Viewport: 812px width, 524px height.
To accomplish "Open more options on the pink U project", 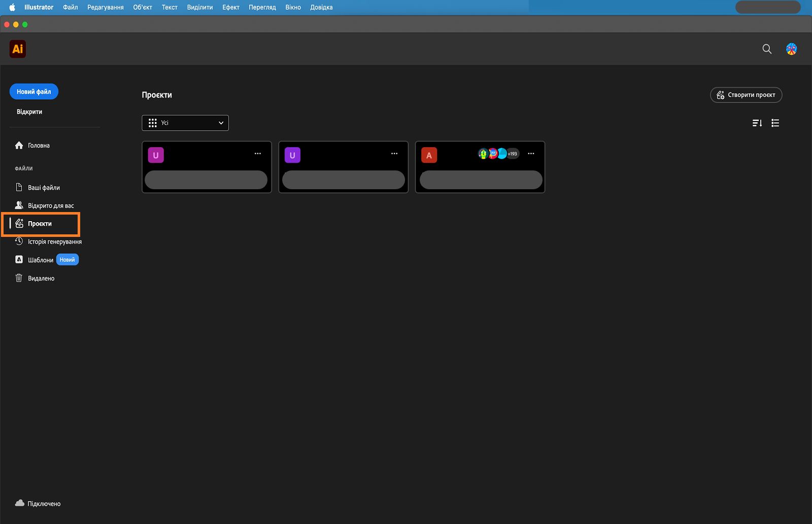I will 258,154.
